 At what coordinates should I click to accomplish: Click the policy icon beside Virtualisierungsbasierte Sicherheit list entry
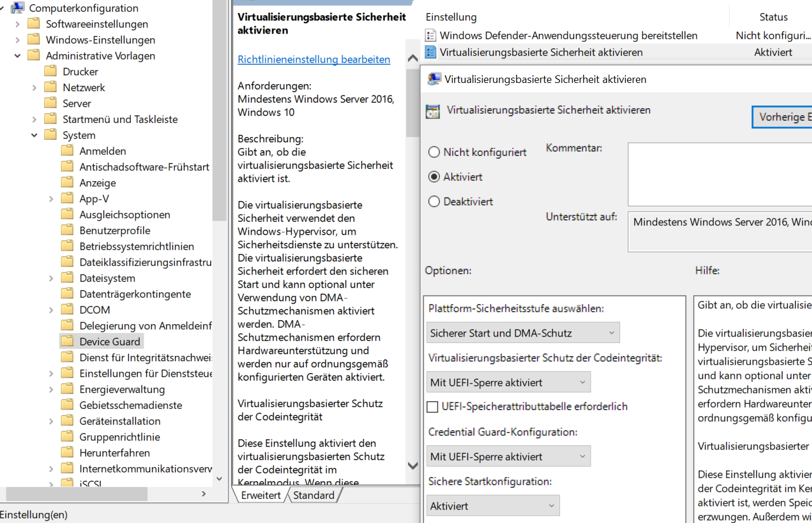pyautogui.click(x=430, y=52)
